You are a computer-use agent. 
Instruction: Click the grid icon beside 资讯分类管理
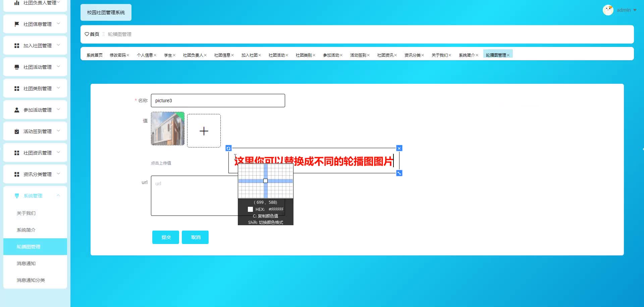coord(17,174)
